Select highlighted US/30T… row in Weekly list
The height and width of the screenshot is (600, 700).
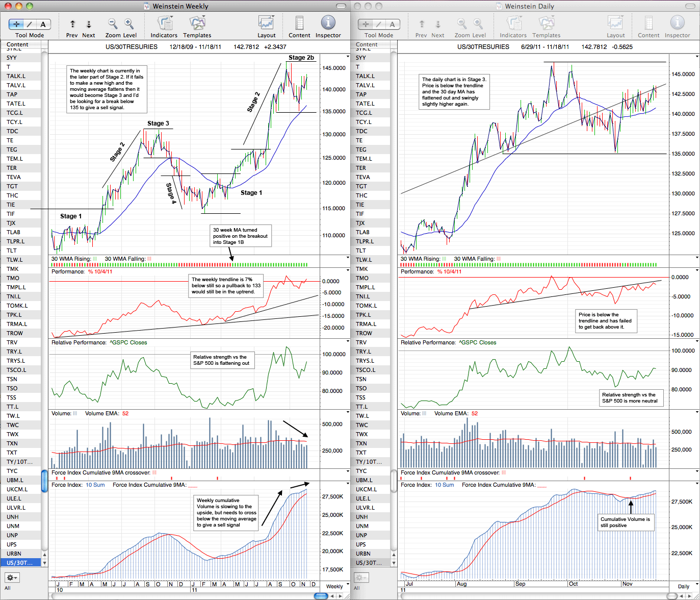(x=20, y=563)
